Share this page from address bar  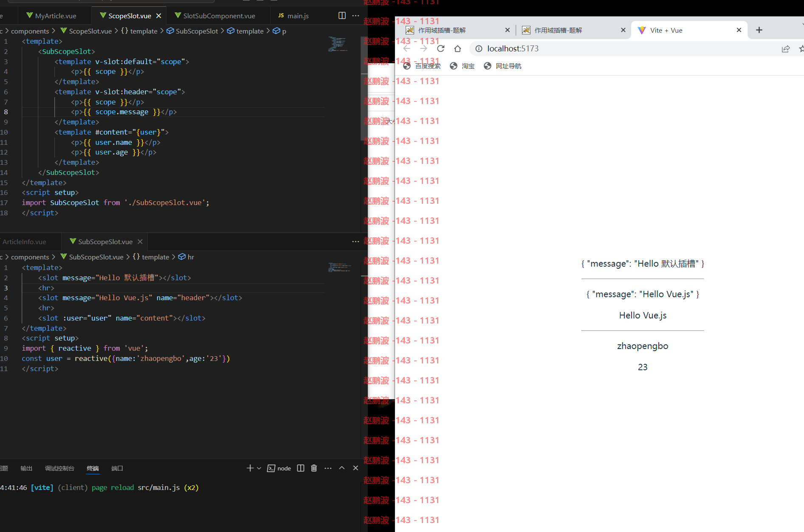point(786,49)
